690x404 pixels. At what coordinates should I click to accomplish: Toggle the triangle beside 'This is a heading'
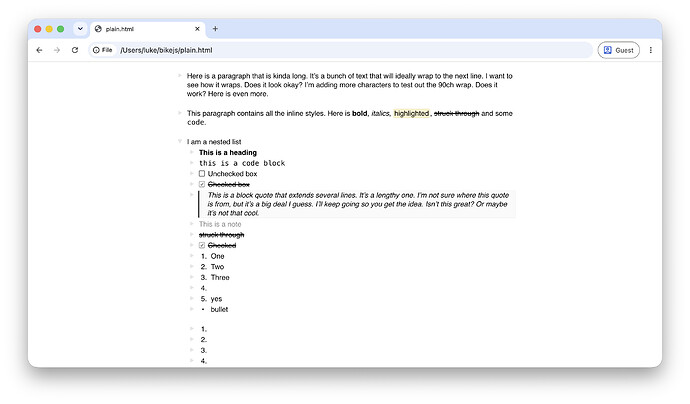click(x=191, y=152)
